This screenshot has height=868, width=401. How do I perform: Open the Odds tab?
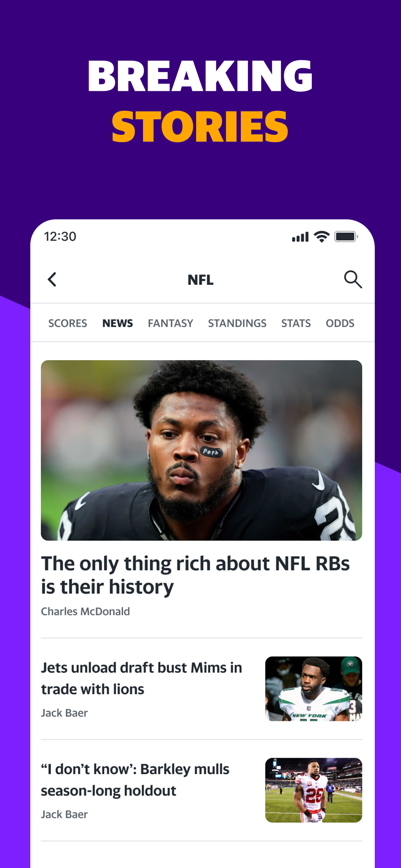click(x=340, y=323)
